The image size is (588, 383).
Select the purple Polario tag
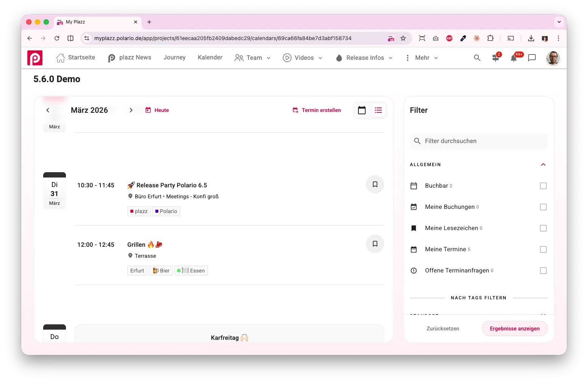coord(166,211)
